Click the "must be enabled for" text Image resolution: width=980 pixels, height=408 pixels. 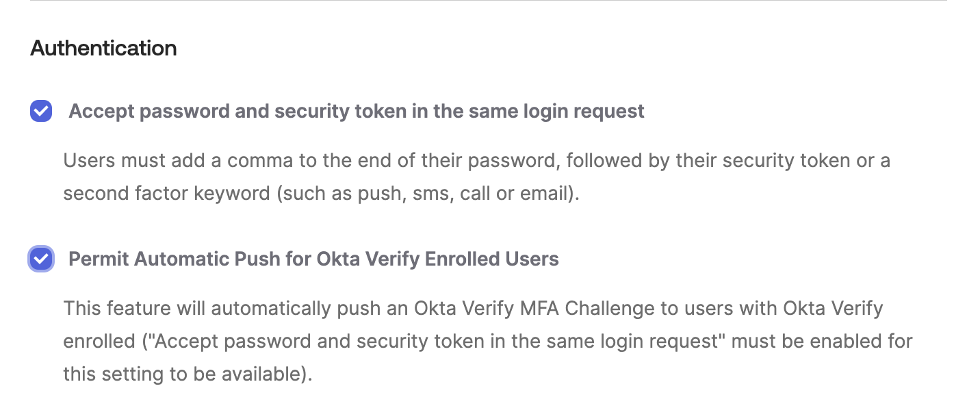(821, 341)
